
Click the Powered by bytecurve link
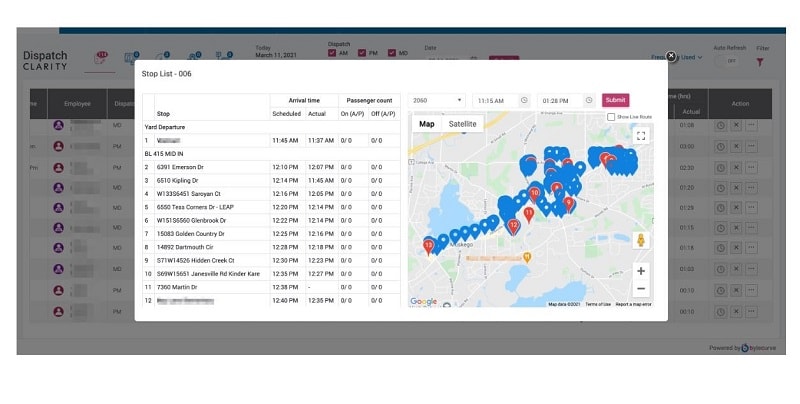pyautogui.click(x=742, y=348)
